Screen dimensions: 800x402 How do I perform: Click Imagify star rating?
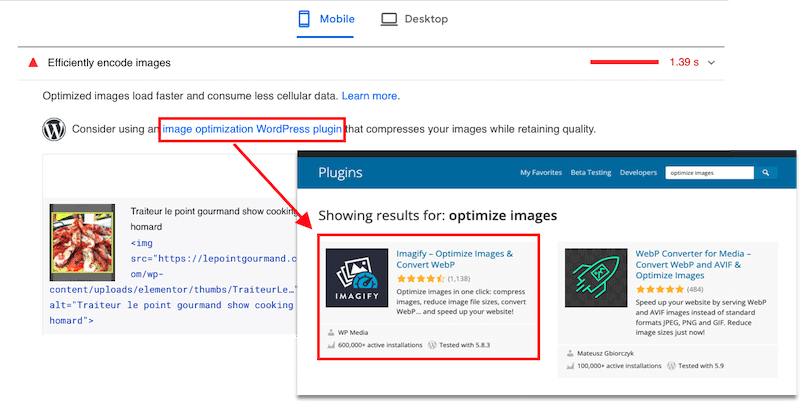tap(421, 279)
